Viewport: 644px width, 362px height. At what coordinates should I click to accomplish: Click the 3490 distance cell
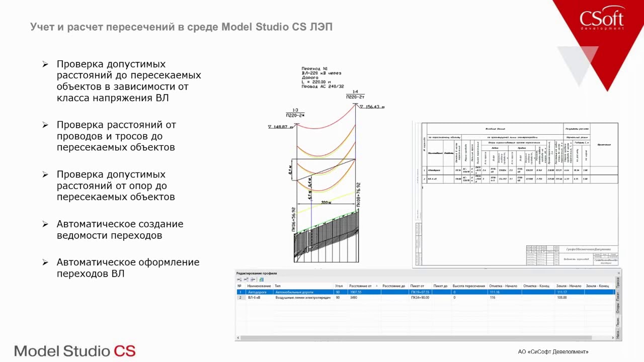[364, 298]
